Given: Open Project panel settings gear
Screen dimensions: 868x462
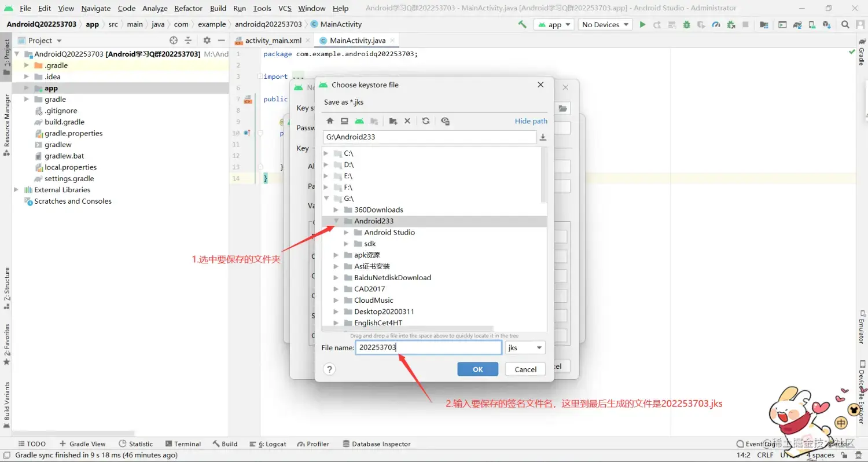Looking at the screenshot, I should 207,41.
